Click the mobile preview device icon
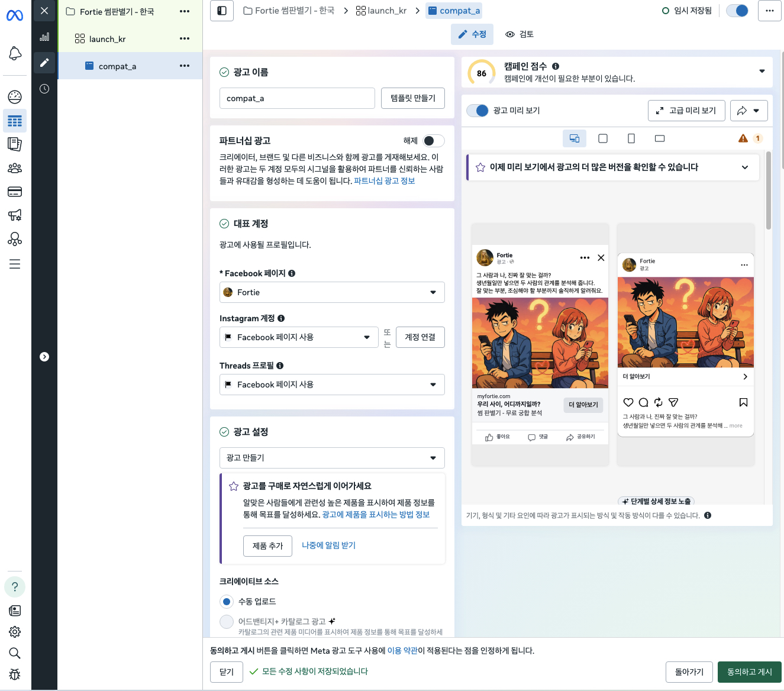 [x=631, y=138]
